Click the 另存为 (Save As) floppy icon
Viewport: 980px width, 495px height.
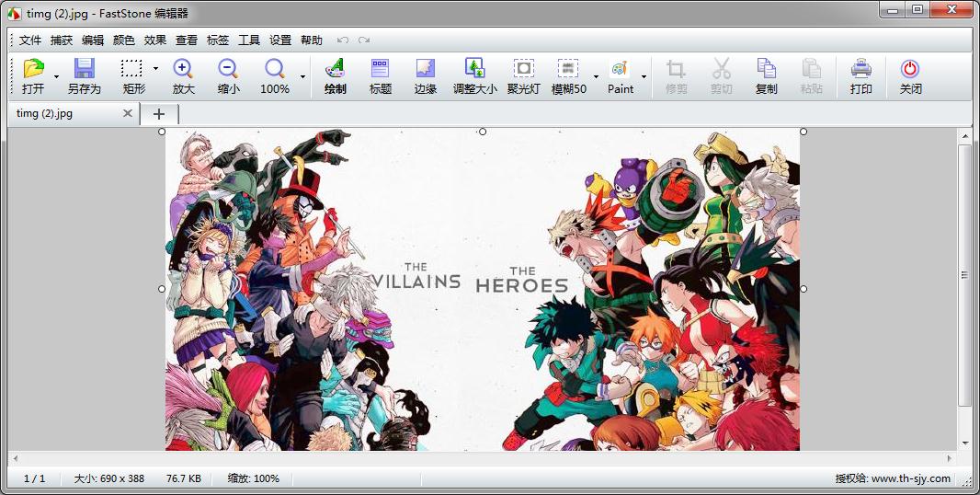[x=84, y=68]
